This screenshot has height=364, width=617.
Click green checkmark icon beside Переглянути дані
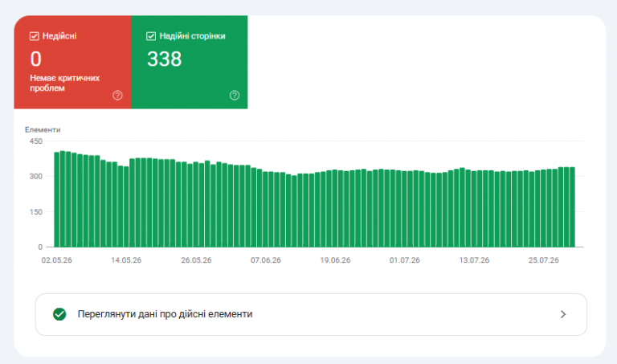(59, 314)
